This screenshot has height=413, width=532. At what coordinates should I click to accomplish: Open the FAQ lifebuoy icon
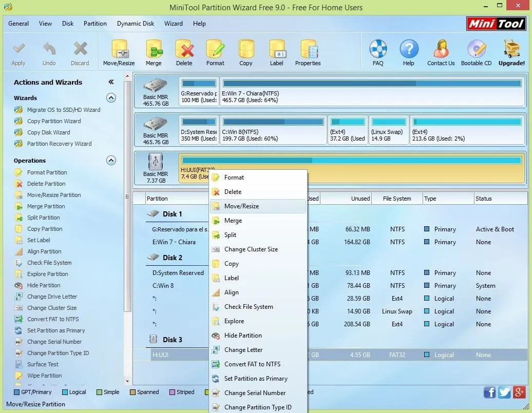[378, 52]
